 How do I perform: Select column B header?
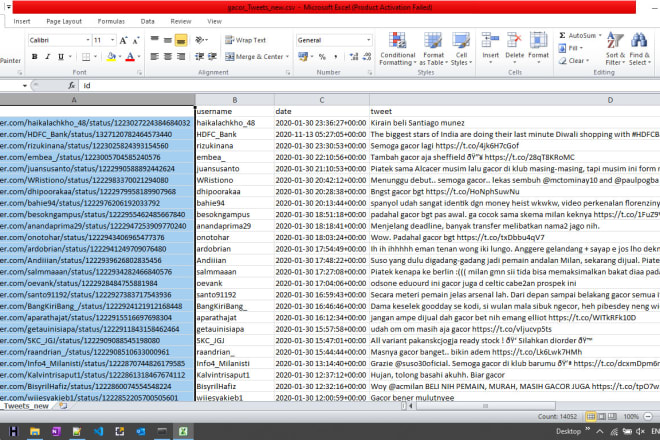coord(234,100)
